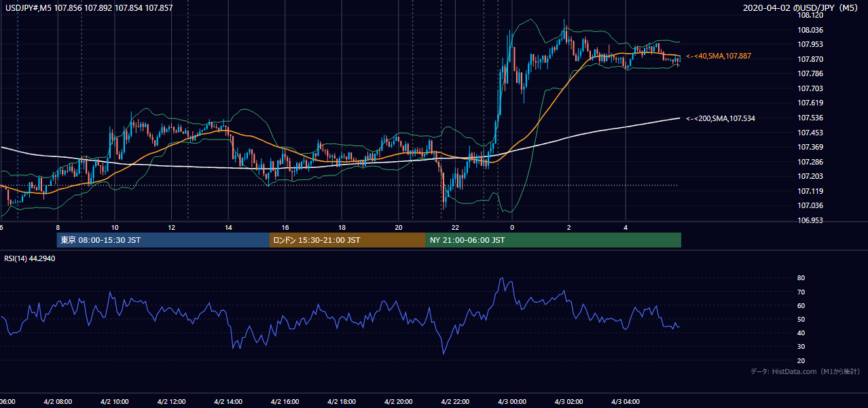Click hour label 0 under the price chart
Screen dimensions: 868x408
click(x=512, y=228)
